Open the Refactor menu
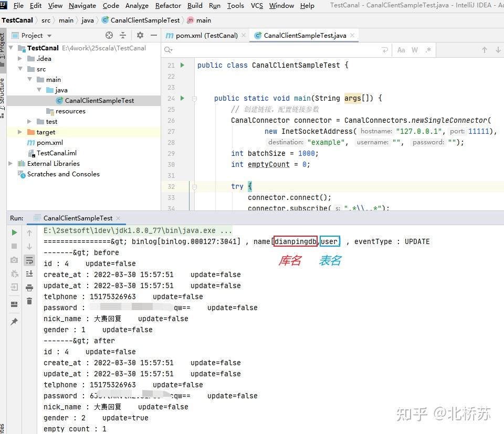 point(168,6)
